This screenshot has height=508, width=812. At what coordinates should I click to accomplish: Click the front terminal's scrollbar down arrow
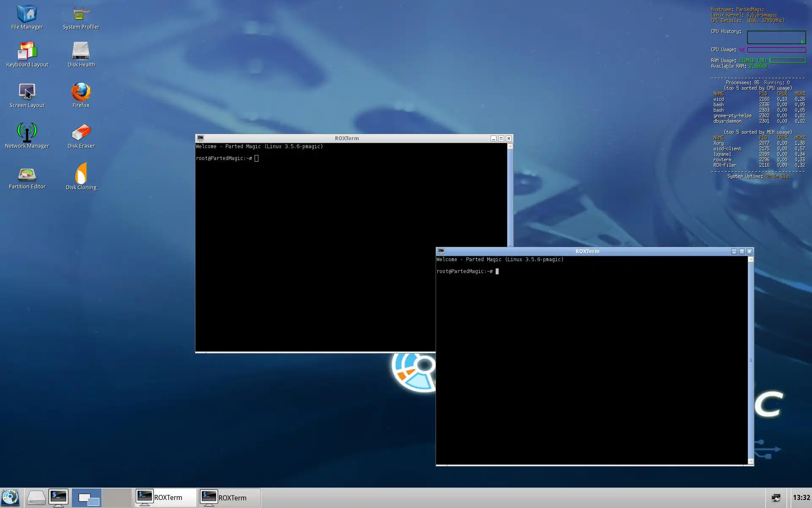point(751,461)
